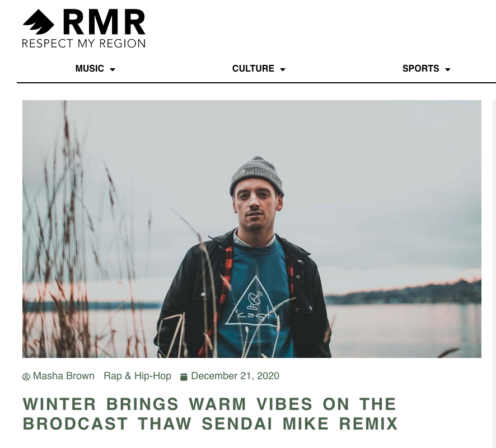Open the Culture menu

(253, 69)
